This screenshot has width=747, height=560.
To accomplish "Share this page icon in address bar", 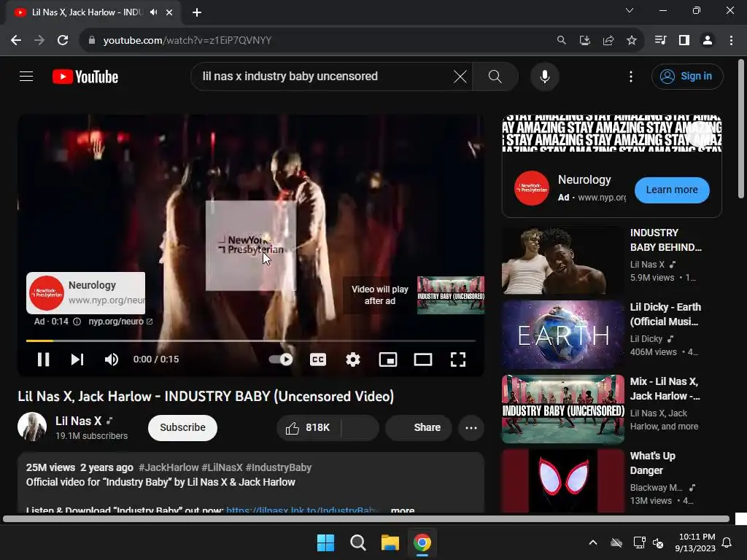I will coord(608,41).
